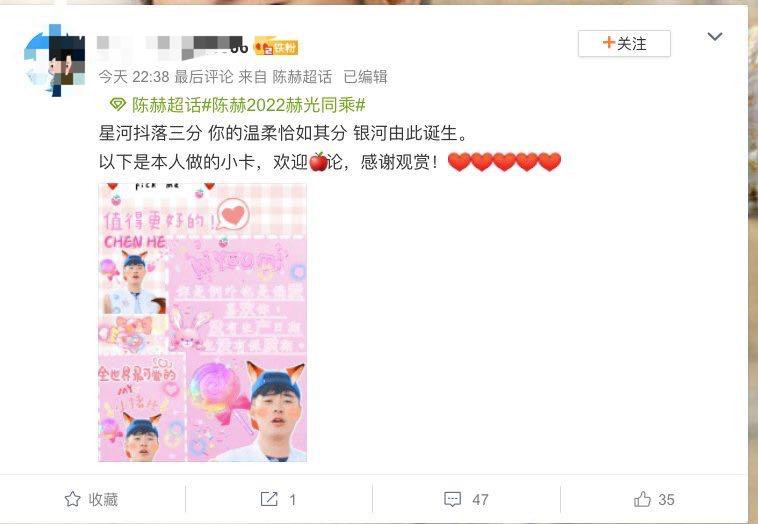View the 47 comments count

click(x=480, y=499)
